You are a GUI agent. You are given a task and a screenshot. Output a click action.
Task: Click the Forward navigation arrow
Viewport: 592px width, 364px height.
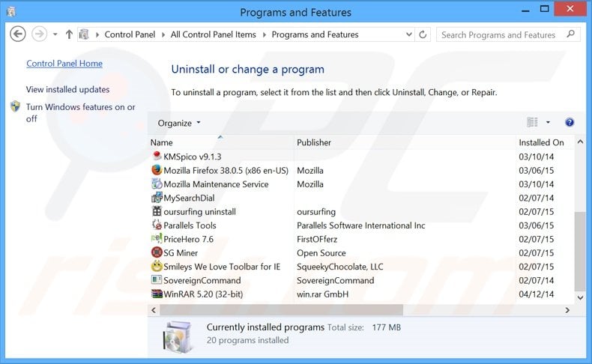(39, 34)
